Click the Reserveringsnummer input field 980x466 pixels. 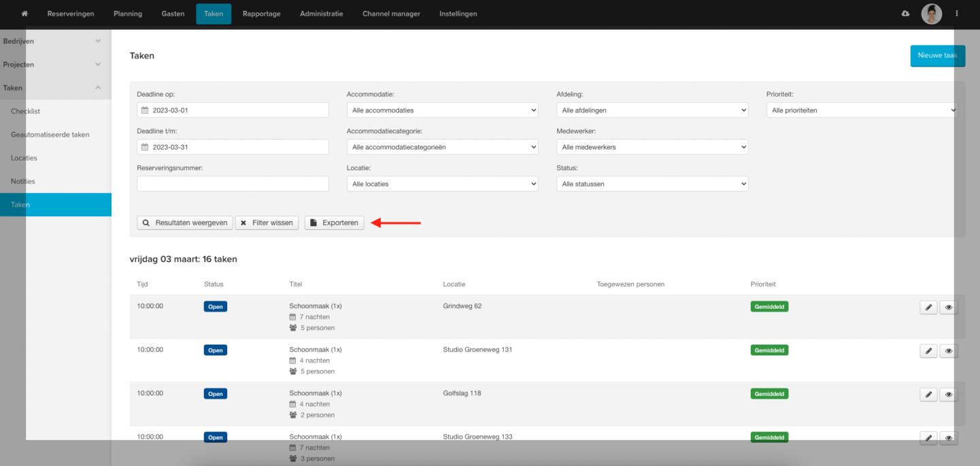pyautogui.click(x=233, y=184)
